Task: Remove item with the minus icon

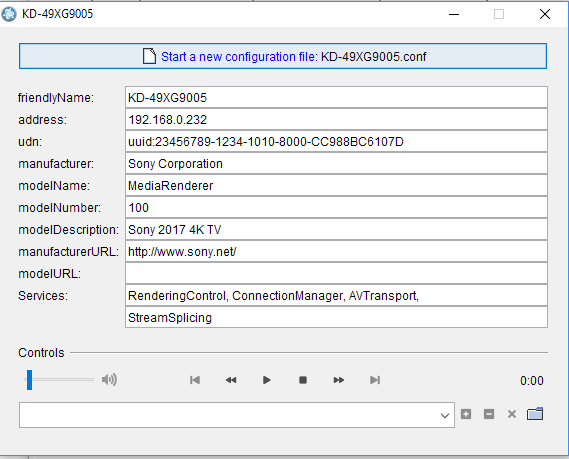Action: [489, 414]
